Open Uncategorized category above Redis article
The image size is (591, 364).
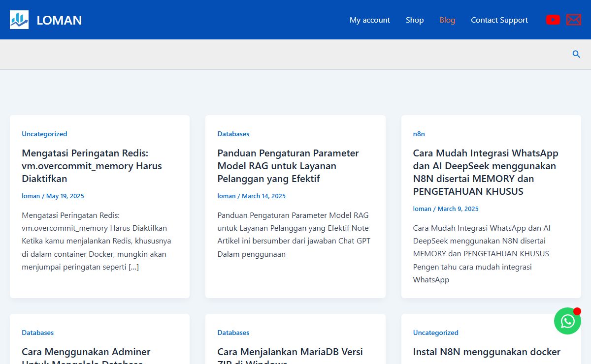44,134
